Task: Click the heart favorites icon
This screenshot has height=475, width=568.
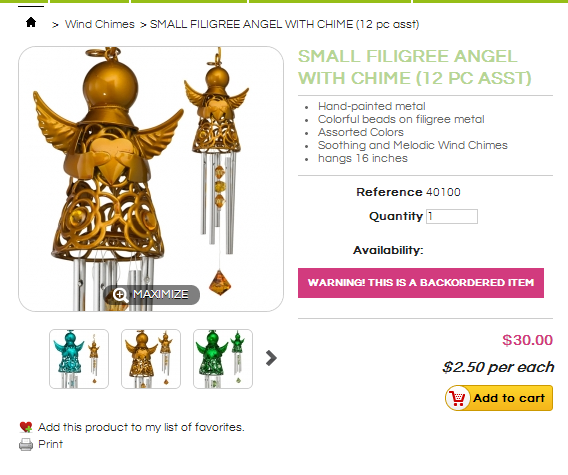Action: [26, 428]
